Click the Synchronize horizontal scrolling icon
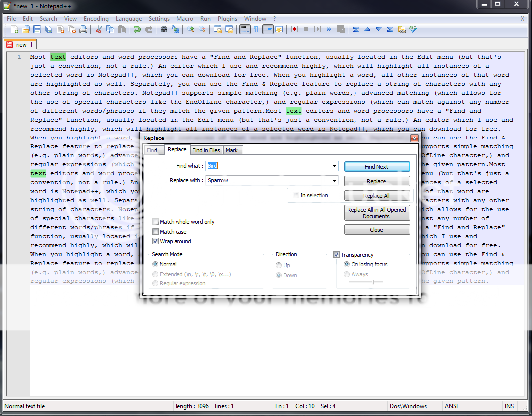Viewport: 532px width, 416px height. tap(229, 30)
